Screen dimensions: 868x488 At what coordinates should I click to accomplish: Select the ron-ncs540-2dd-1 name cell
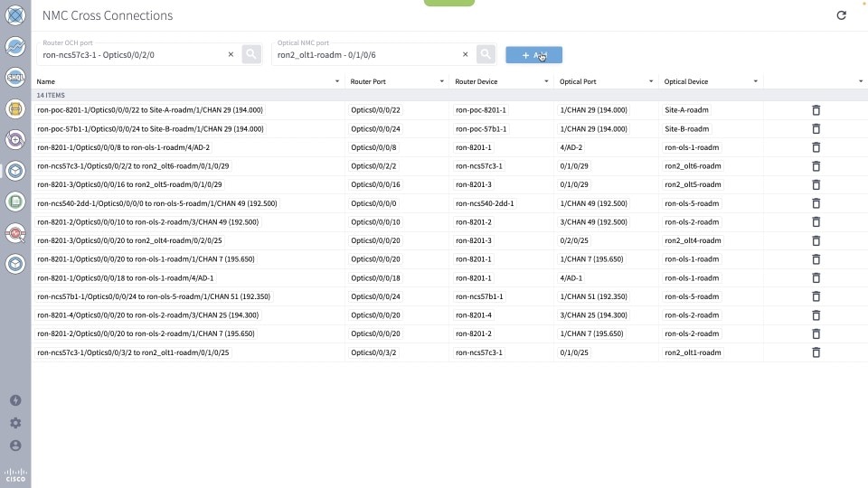(x=157, y=203)
